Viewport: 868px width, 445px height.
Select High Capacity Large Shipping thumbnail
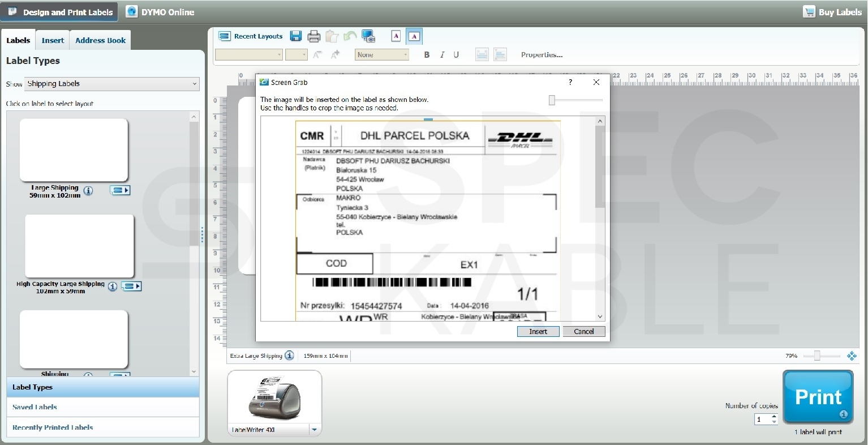click(x=79, y=246)
